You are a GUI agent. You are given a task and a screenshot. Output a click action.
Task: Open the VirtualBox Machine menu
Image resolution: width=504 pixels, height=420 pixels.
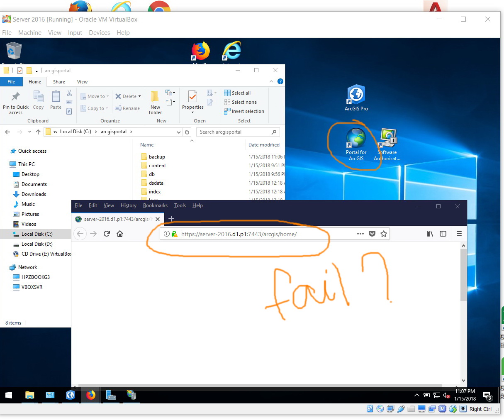(x=30, y=33)
